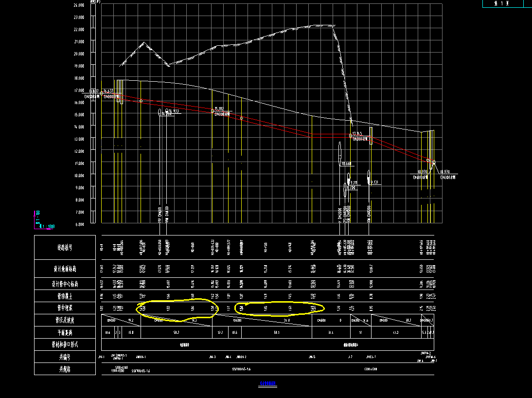Select the 14.000 elevation axis label

[x=79, y=127]
